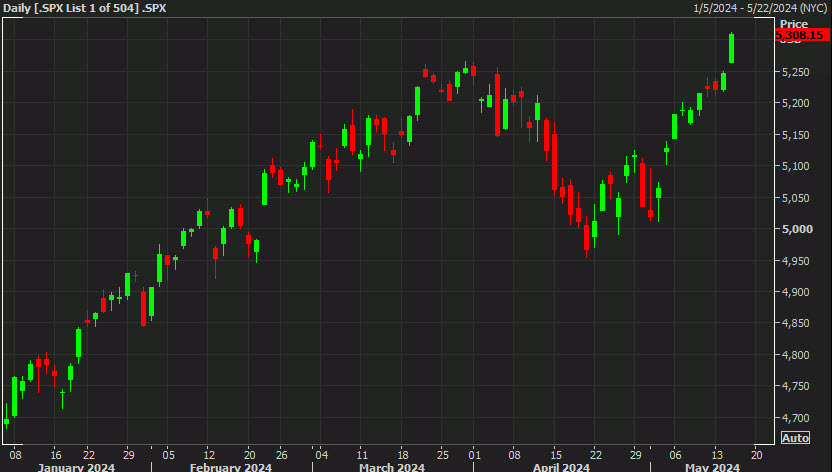Click the 06 date tick in May
The height and width of the screenshot is (472, 832).
tap(675, 455)
